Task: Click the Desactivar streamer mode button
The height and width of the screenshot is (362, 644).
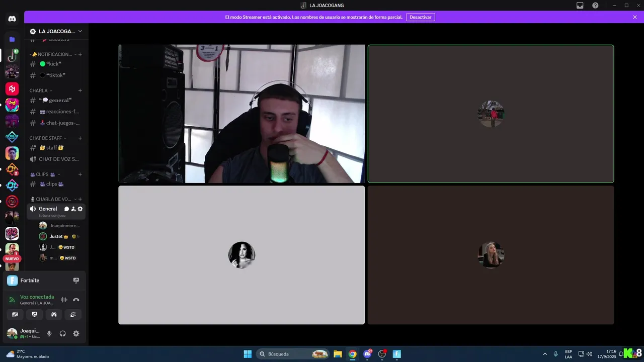Action: pos(420,17)
